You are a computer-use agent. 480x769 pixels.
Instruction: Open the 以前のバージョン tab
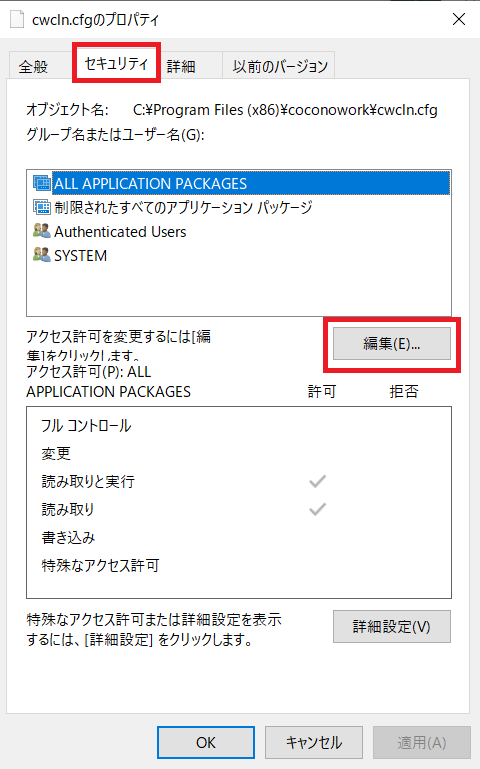coord(279,66)
